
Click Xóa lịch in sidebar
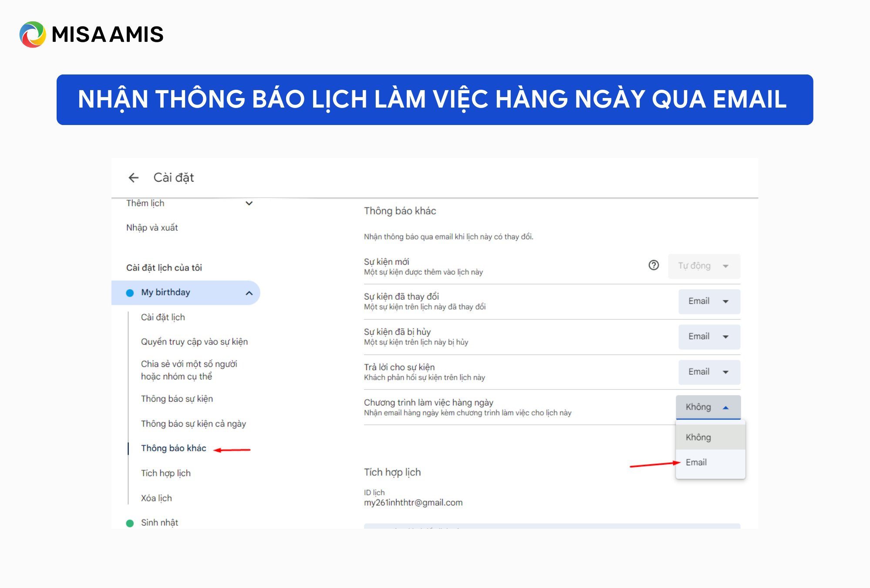click(156, 498)
